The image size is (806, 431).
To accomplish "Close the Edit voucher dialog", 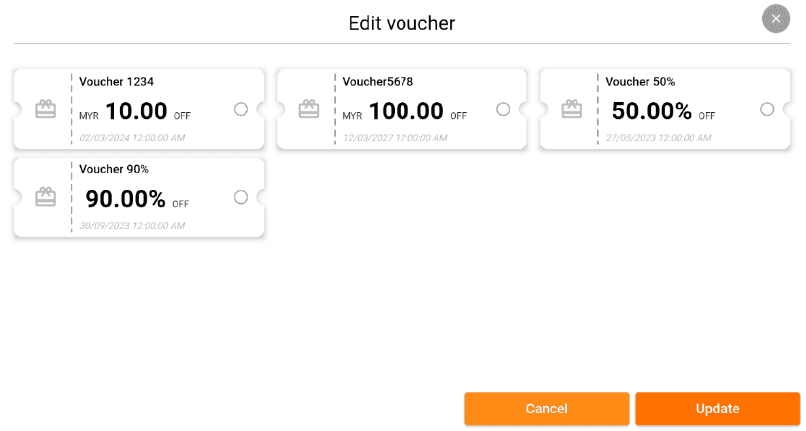I will click(x=776, y=19).
